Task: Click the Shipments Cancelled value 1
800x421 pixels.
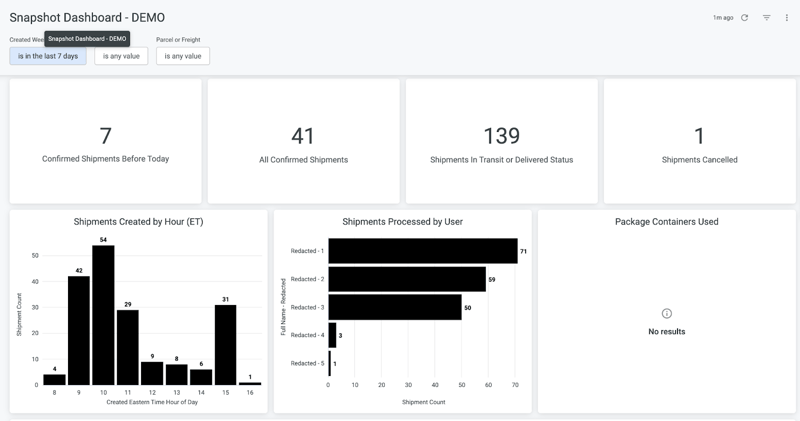Action: (699, 136)
